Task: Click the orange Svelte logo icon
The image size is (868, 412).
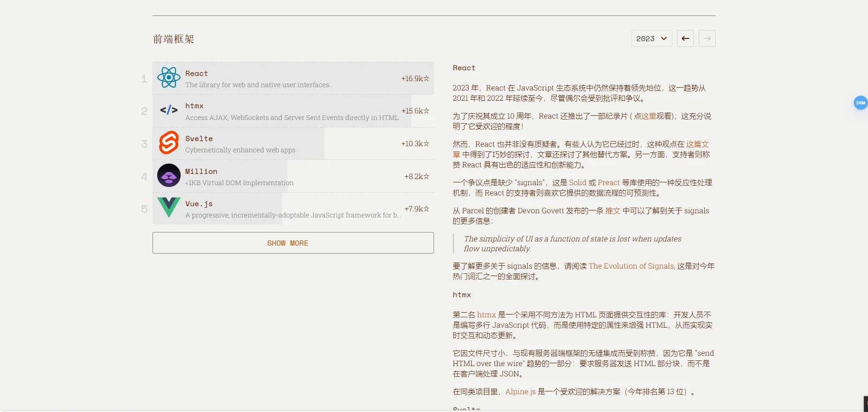Action: click(169, 143)
